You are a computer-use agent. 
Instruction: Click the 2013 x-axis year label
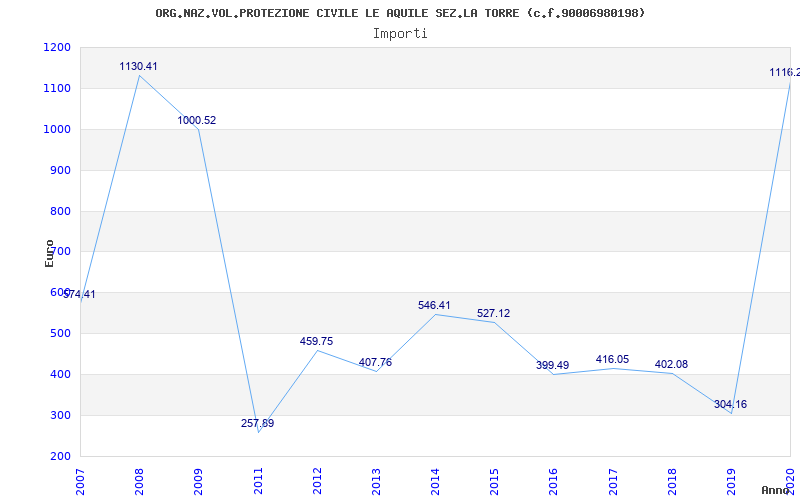pos(377,482)
